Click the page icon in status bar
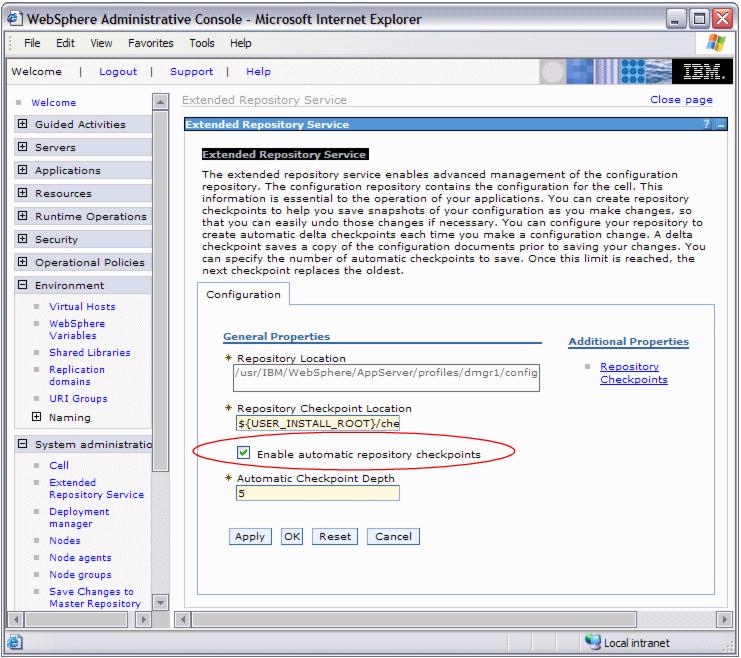 click(x=14, y=642)
